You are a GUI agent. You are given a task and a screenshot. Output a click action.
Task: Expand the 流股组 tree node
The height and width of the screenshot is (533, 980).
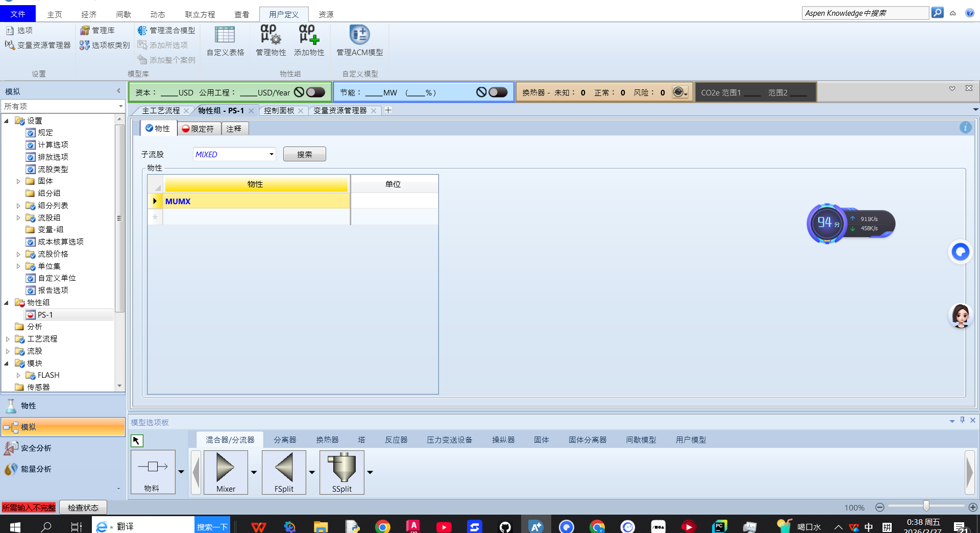click(x=18, y=218)
